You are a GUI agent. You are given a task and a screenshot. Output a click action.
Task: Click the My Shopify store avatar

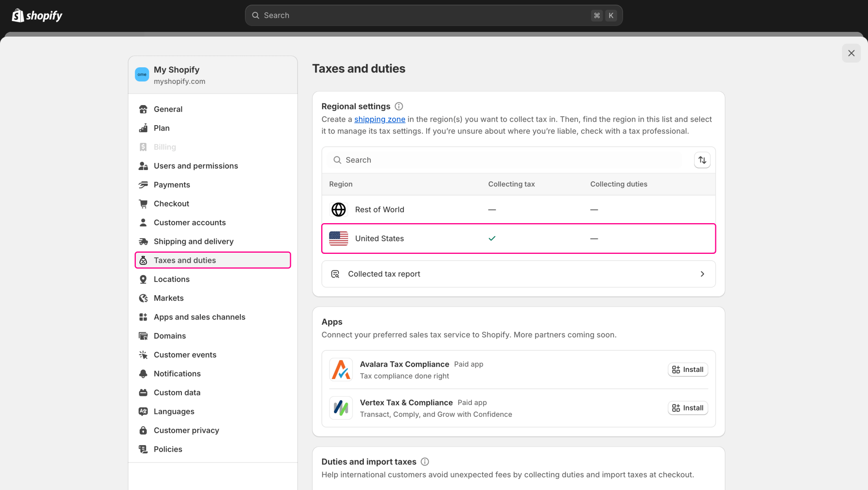142,74
